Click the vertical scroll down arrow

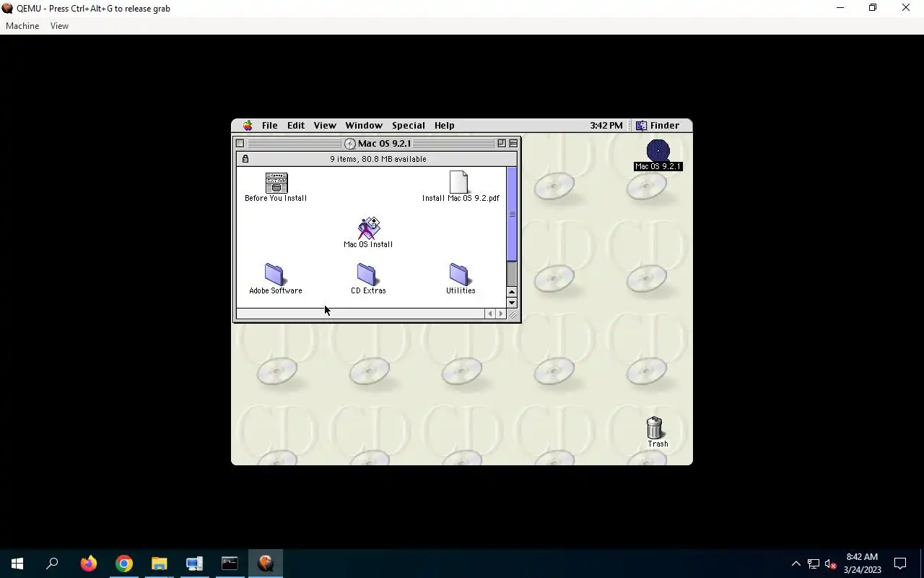pos(512,303)
